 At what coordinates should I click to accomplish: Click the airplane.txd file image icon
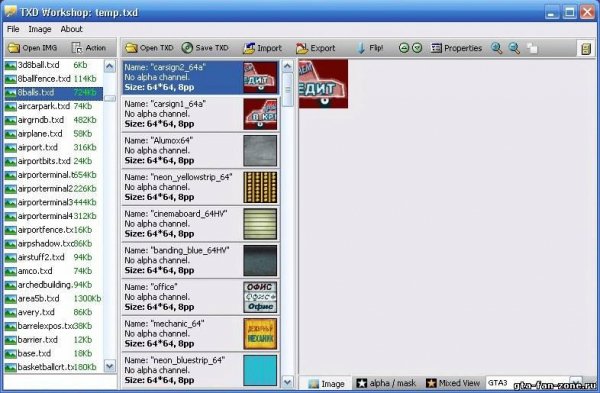pyautogui.click(x=10, y=134)
